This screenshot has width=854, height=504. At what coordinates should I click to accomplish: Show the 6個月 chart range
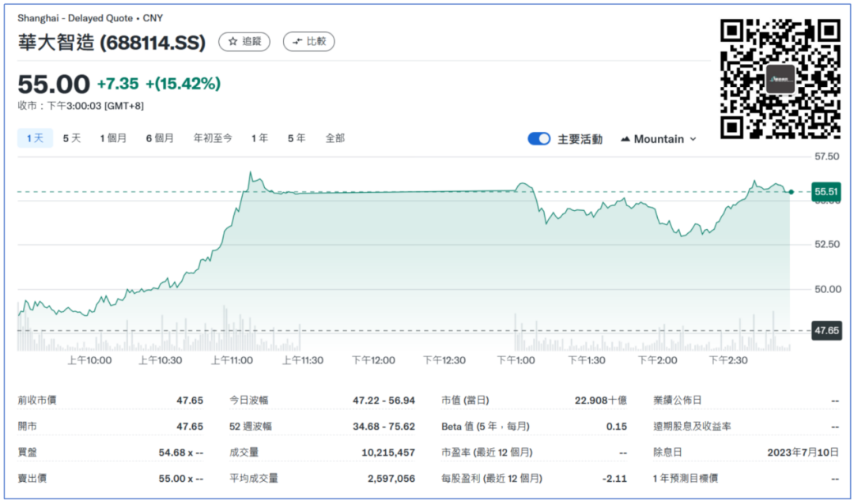(160, 138)
